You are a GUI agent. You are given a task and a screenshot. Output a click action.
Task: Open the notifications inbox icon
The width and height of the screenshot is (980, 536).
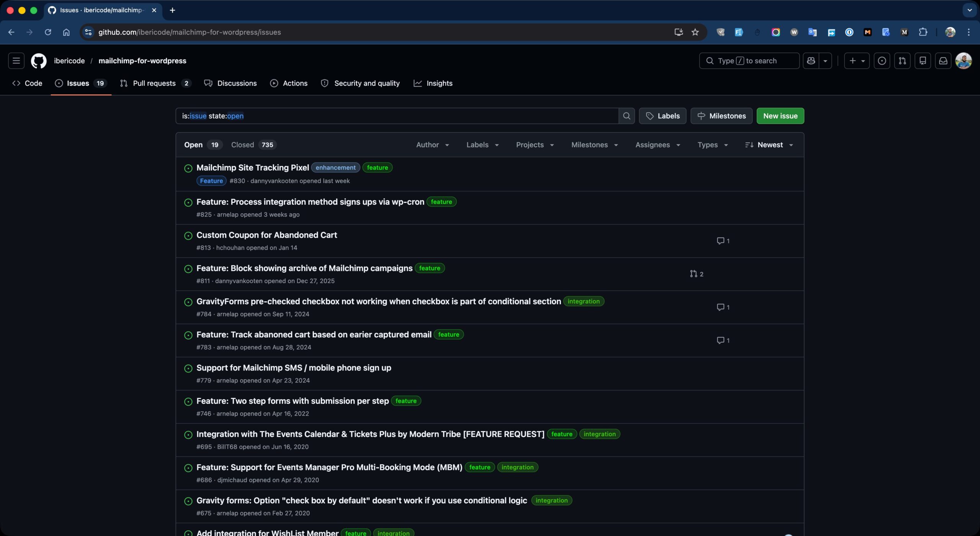pyautogui.click(x=943, y=61)
